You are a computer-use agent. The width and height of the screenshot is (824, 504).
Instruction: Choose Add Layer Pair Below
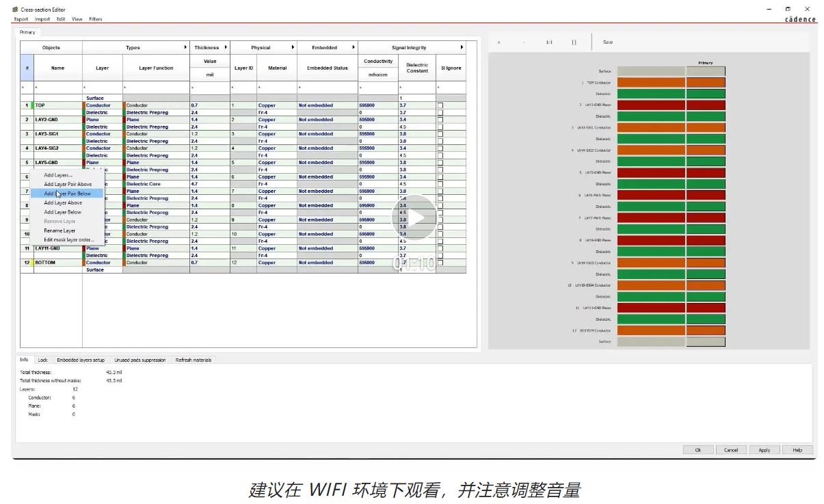click(x=67, y=194)
